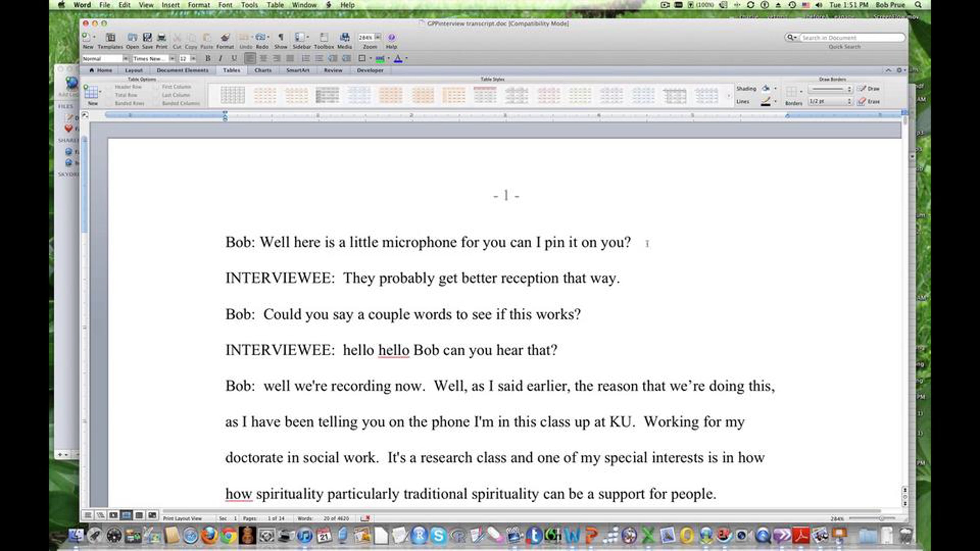Open the Insert menu in menu bar
The width and height of the screenshot is (980, 551).
pyautogui.click(x=170, y=5)
